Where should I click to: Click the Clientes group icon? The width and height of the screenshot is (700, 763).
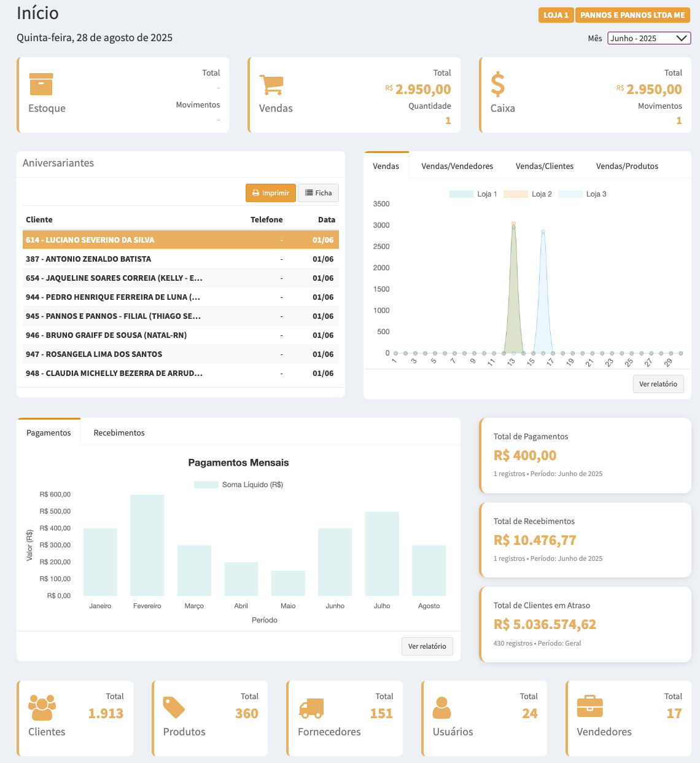pyautogui.click(x=42, y=708)
